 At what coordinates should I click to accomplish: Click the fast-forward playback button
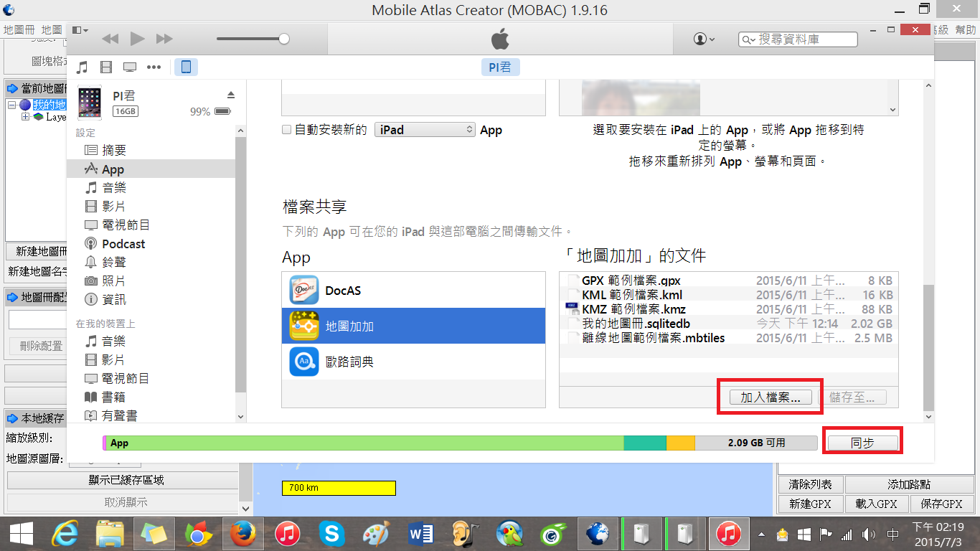point(164,39)
